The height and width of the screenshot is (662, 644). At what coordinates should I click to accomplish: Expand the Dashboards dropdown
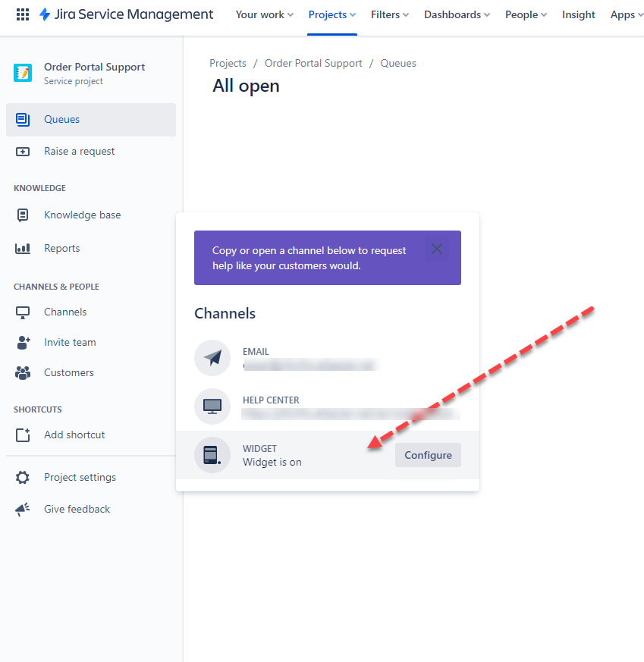[x=457, y=14]
